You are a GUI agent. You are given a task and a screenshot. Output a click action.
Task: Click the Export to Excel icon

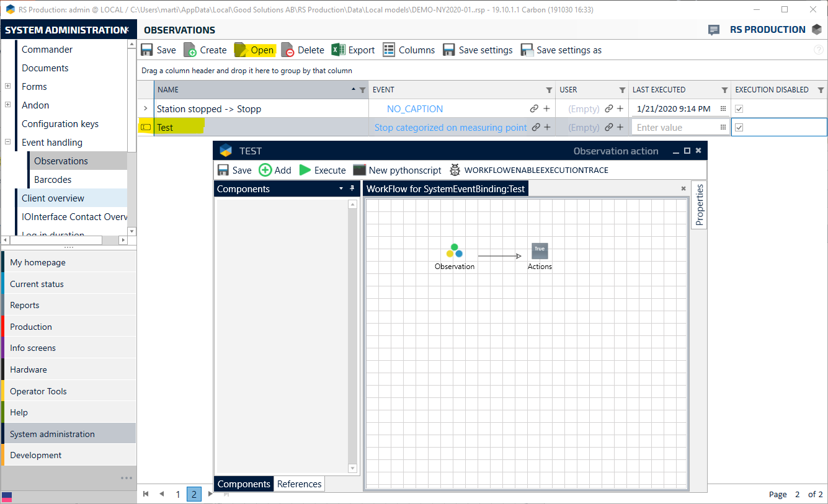point(338,50)
